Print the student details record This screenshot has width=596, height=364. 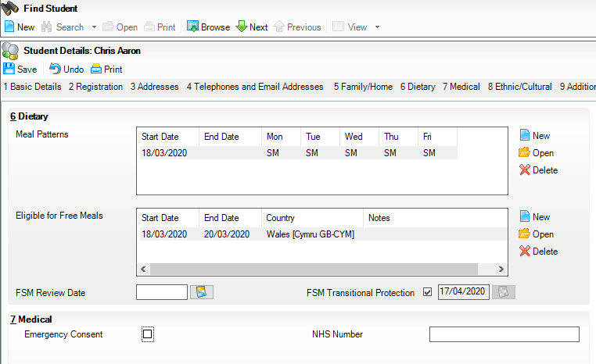[x=106, y=70]
